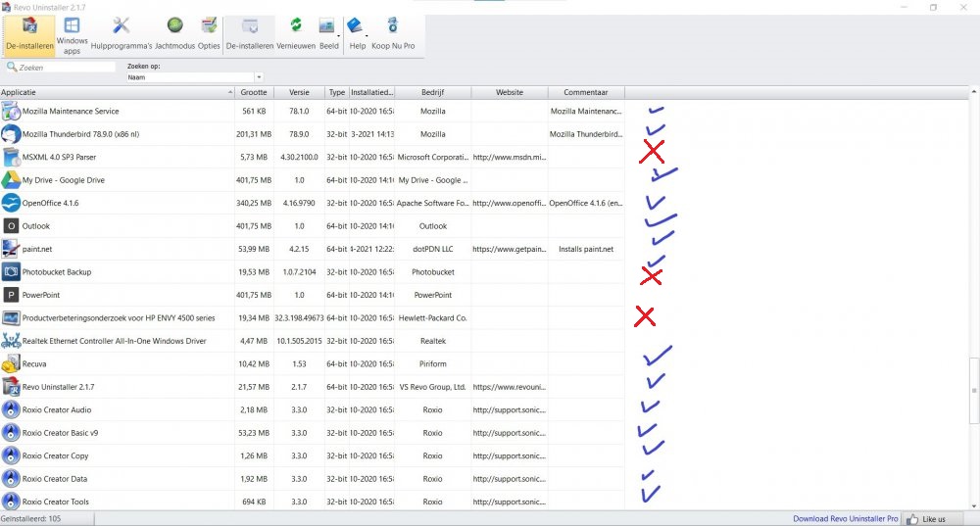Screen dimensions: 980x526
Task: Click version 32.3.198.49673 cell
Action: pyautogui.click(x=299, y=318)
